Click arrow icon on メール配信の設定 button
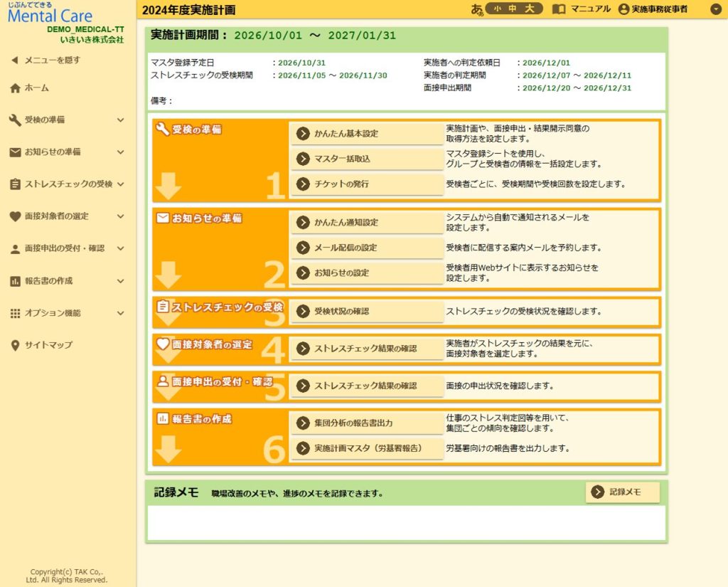 (x=303, y=248)
